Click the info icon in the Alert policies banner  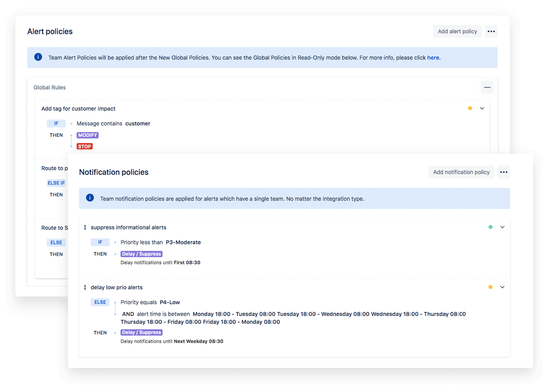(38, 57)
